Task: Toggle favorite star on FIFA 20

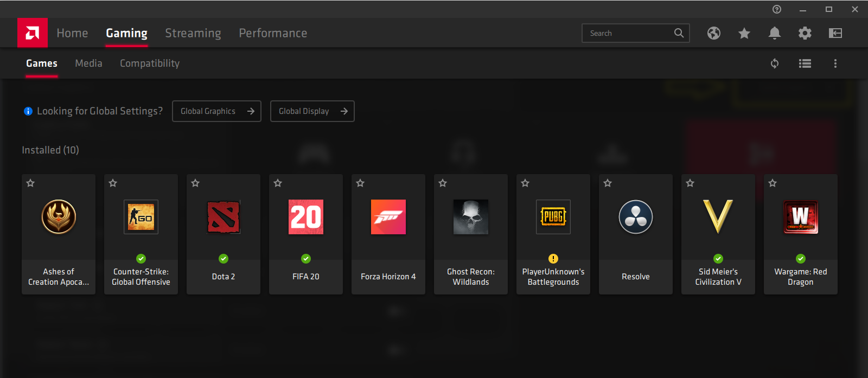Action: (278, 183)
